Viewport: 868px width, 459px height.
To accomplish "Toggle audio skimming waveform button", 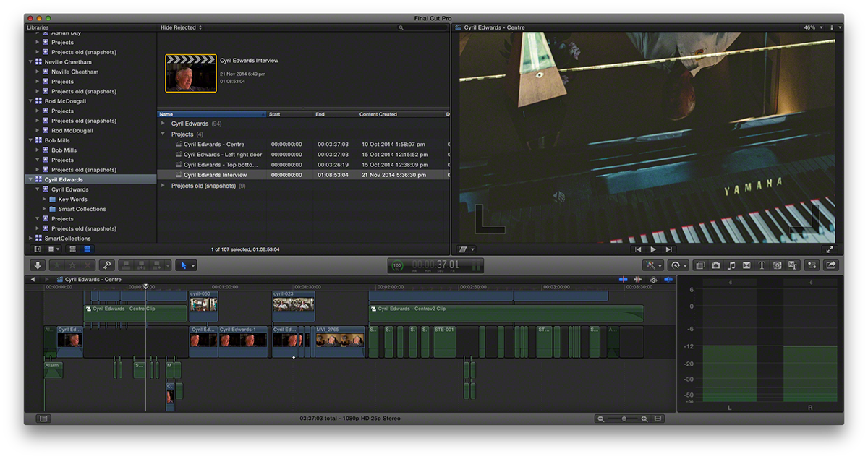I will pyautogui.click(x=638, y=280).
